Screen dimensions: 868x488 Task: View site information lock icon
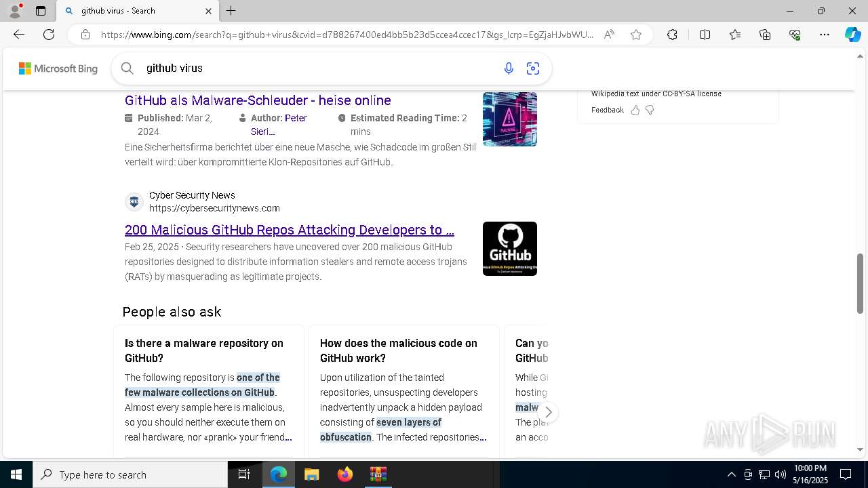(x=85, y=35)
